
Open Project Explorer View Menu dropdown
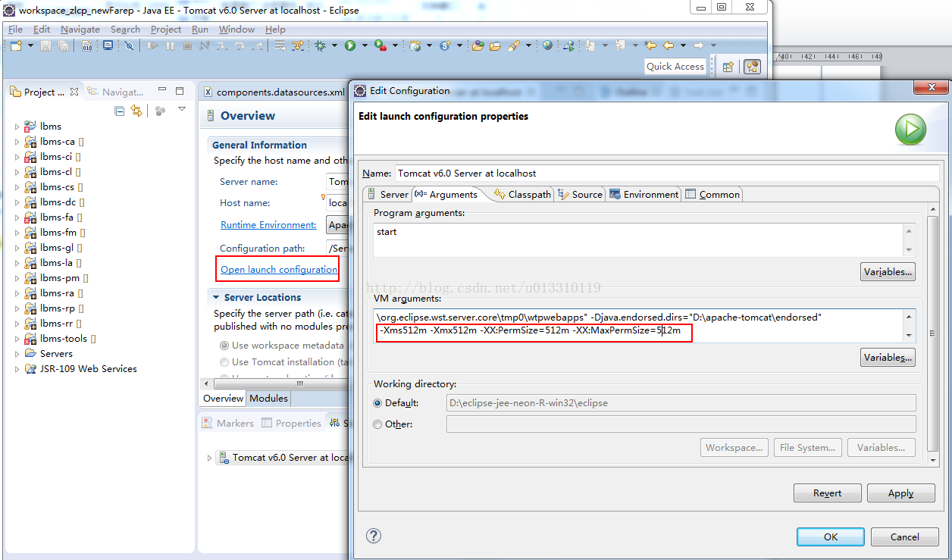[182, 110]
